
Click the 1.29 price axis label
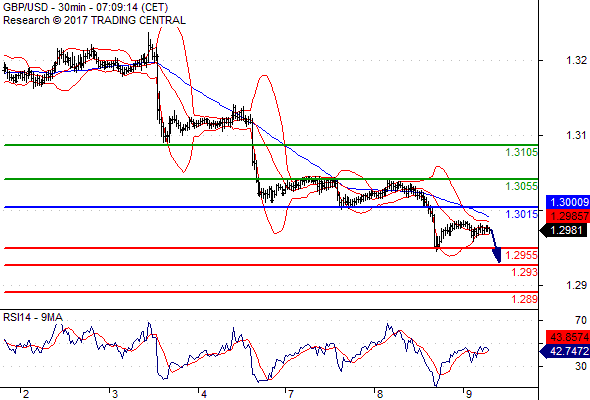576,286
